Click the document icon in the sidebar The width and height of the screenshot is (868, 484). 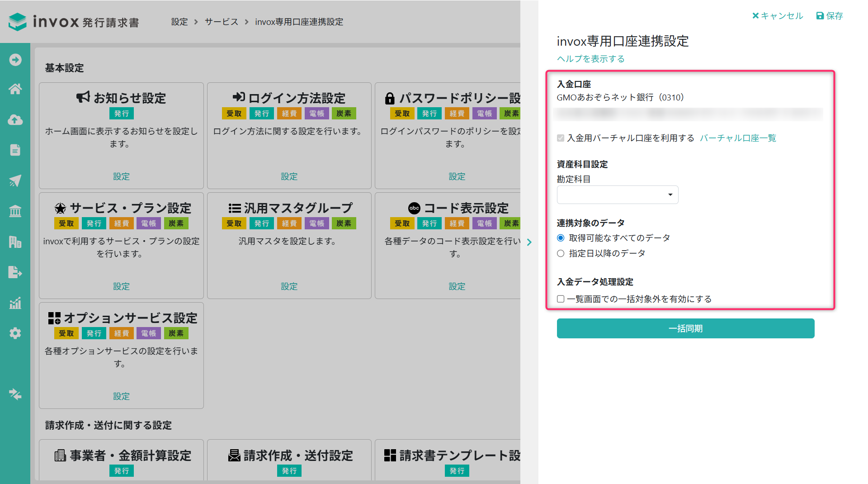[x=15, y=150]
